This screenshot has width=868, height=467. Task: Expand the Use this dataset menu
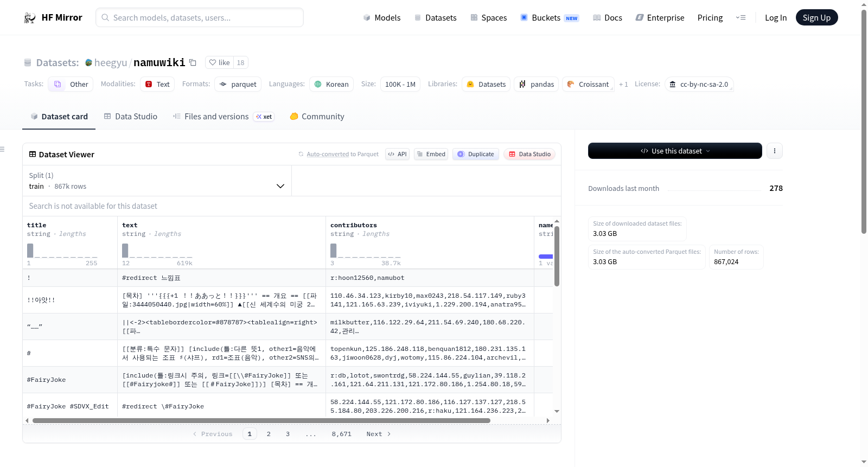(675, 151)
